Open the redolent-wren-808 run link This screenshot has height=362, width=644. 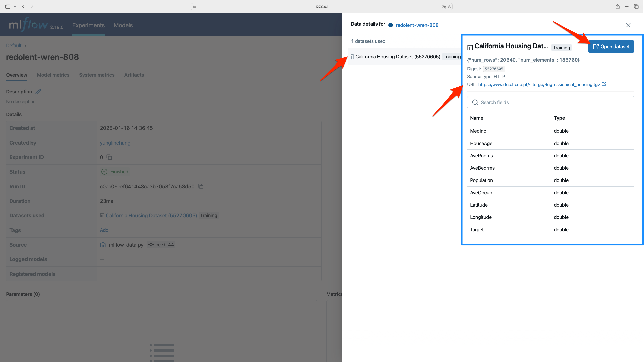point(417,25)
